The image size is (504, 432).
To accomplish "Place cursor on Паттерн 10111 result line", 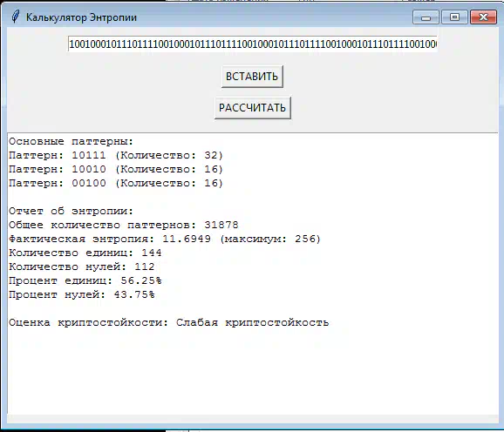I will click(x=116, y=155).
